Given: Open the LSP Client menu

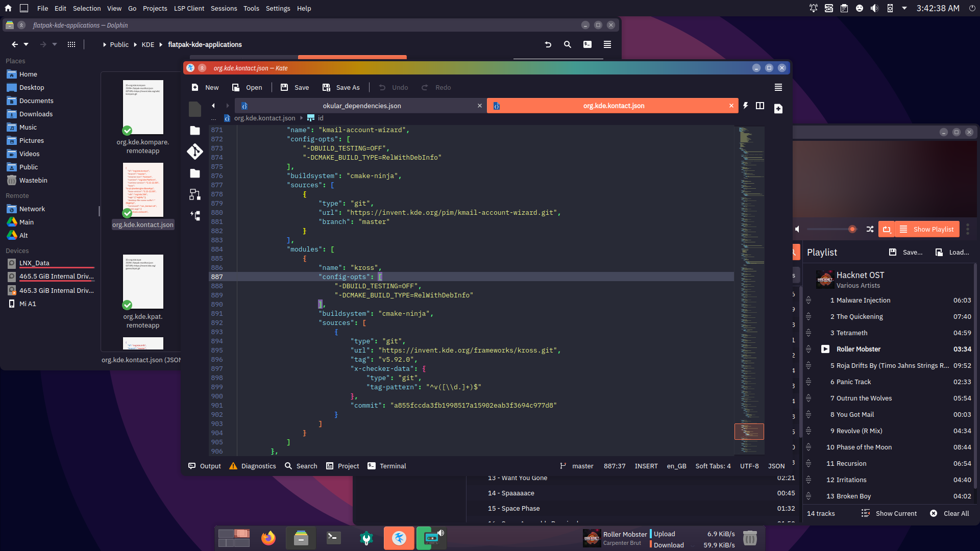Looking at the screenshot, I should 188,8.
